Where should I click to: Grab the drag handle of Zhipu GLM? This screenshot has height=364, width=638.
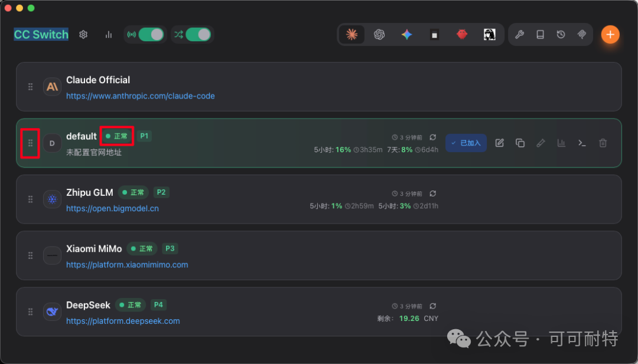click(30, 199)
